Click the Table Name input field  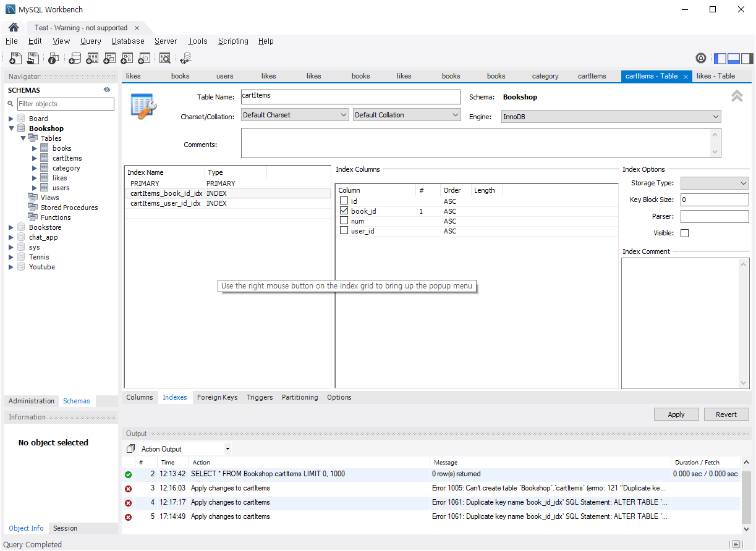pos(351,97)
